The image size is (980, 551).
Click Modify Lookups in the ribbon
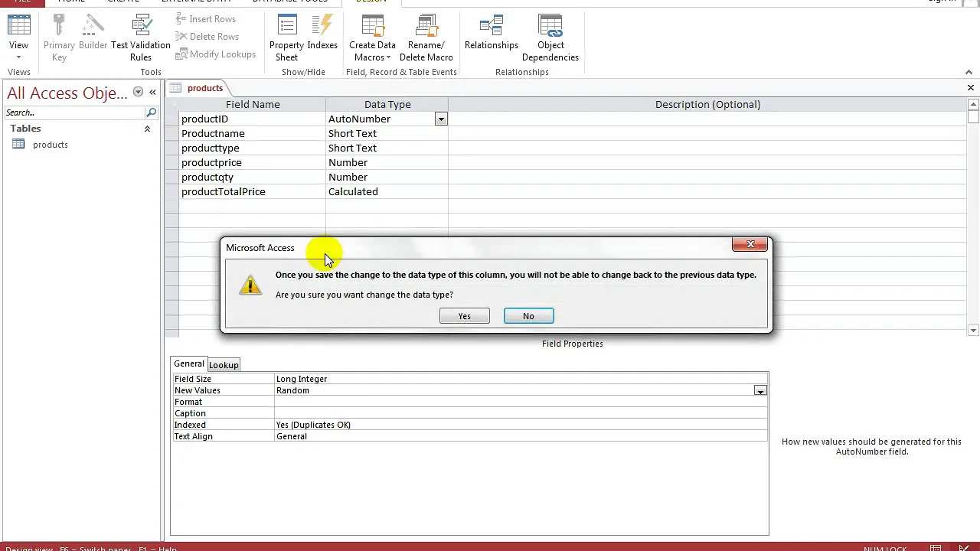coord(215,54)
